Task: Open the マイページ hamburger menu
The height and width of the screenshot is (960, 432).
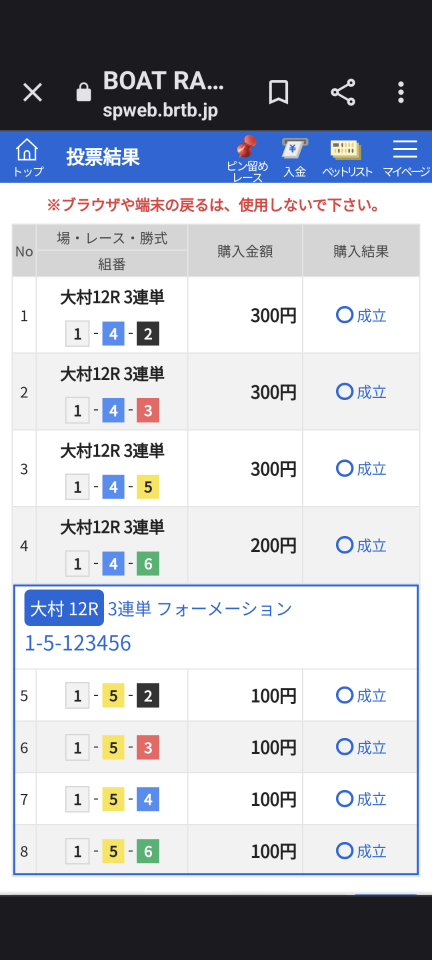Action: pos(406,158)
